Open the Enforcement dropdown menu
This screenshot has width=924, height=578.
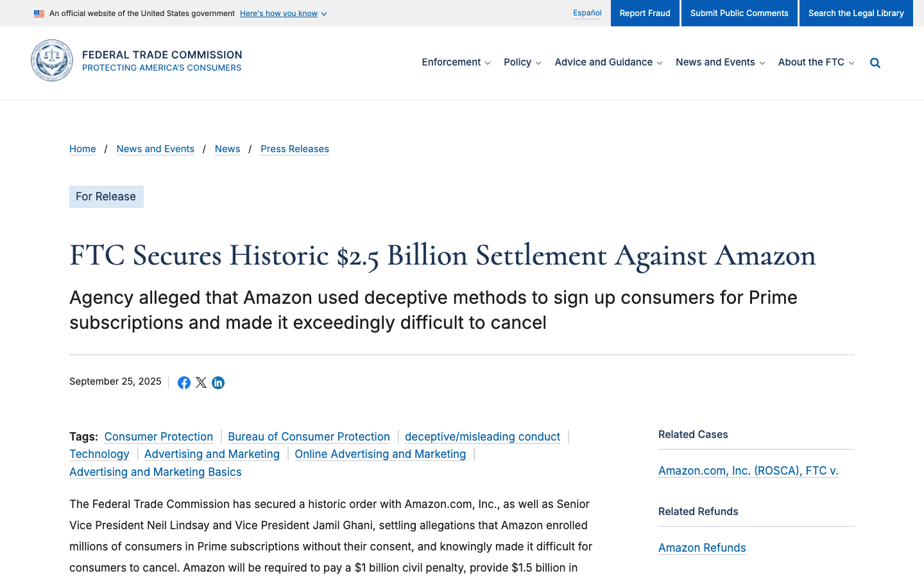[x=456, y=62]
